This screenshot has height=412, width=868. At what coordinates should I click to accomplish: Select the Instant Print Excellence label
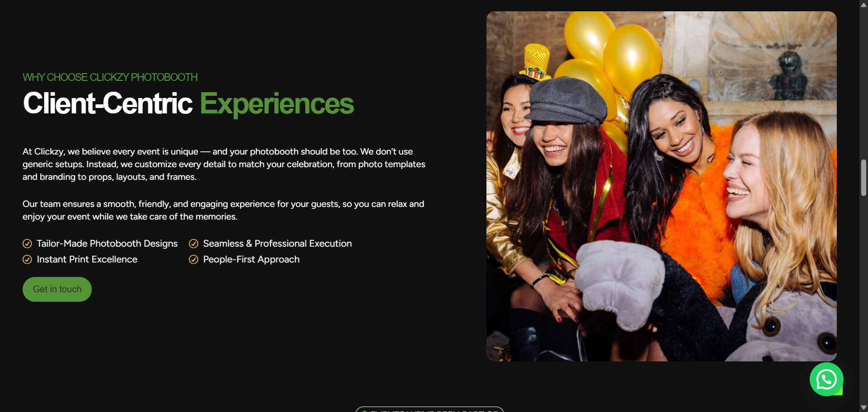[x=87, y=259]
